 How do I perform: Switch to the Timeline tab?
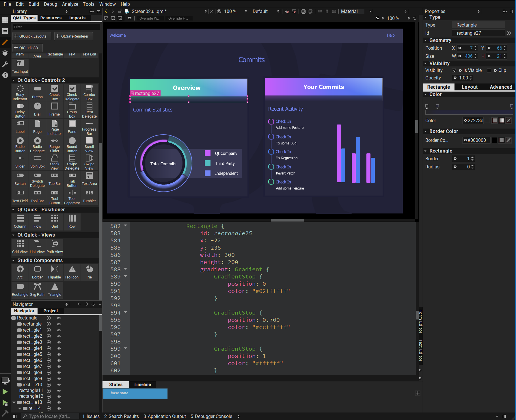(x=142, y=384)
